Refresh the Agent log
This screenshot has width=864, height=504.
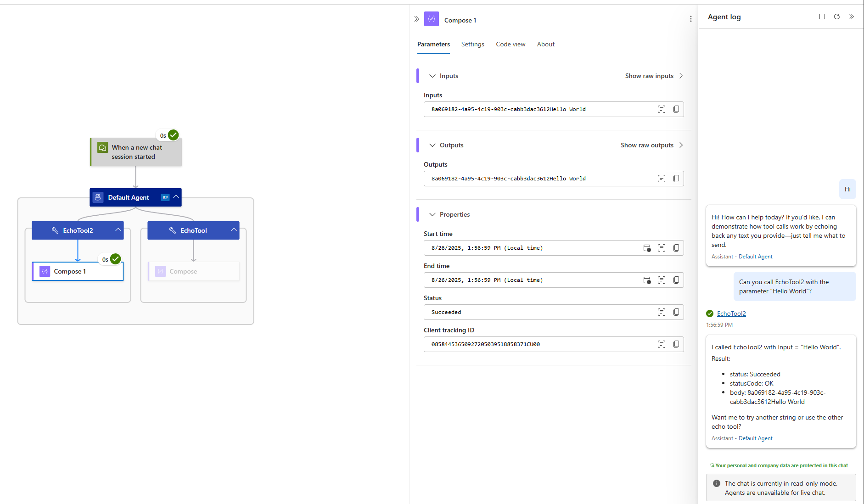click(x=836, y=17)
